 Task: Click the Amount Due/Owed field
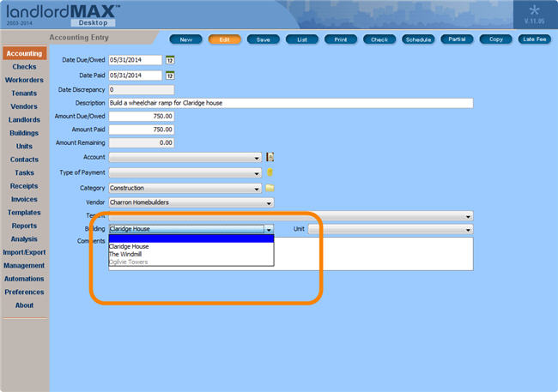pos(142,117)
